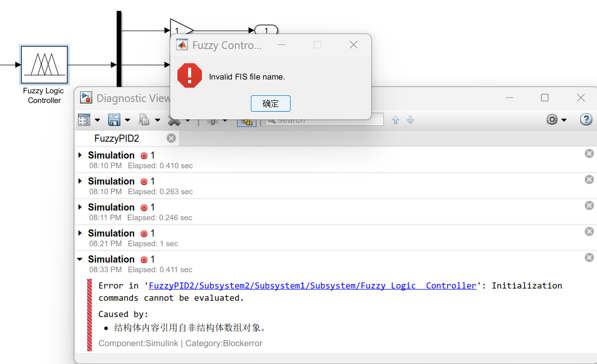Expand the 0.410 sec Simulation entry

[x=80, y=155]
